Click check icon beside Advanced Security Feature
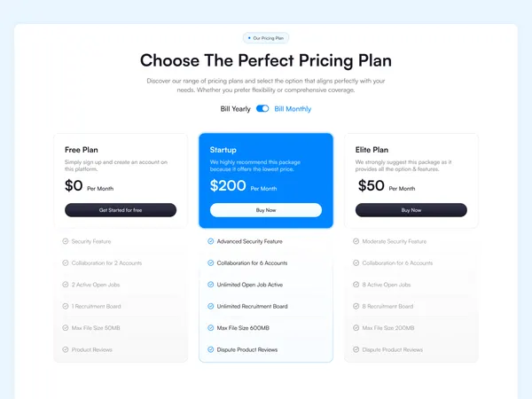The image size is (532, 399). 211,241
